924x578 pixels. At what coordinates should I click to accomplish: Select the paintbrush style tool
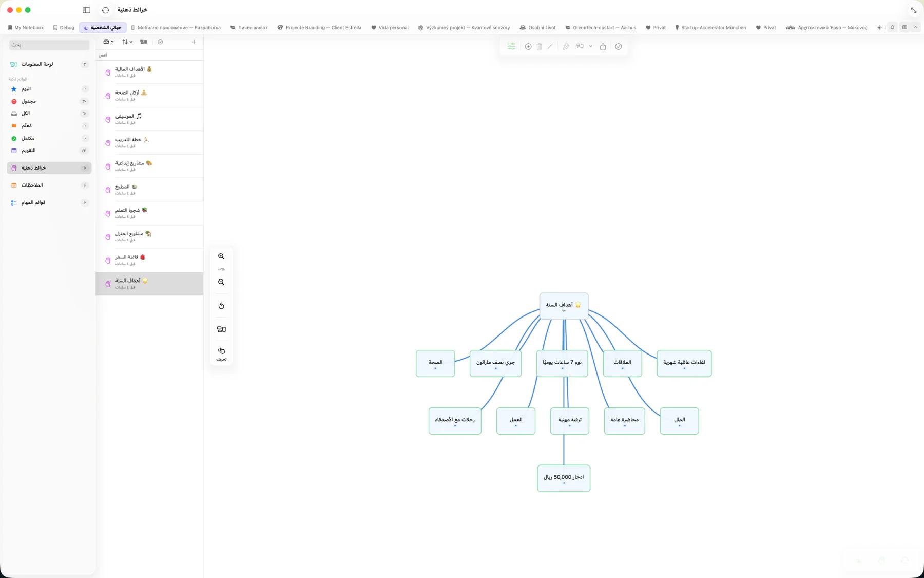pyautogui.click(x=566, y=47)
